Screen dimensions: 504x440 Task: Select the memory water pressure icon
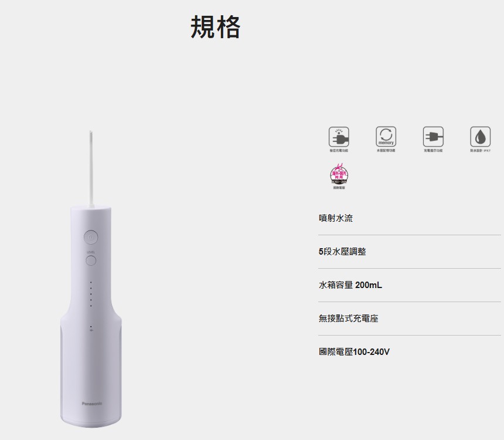[386, 137]
